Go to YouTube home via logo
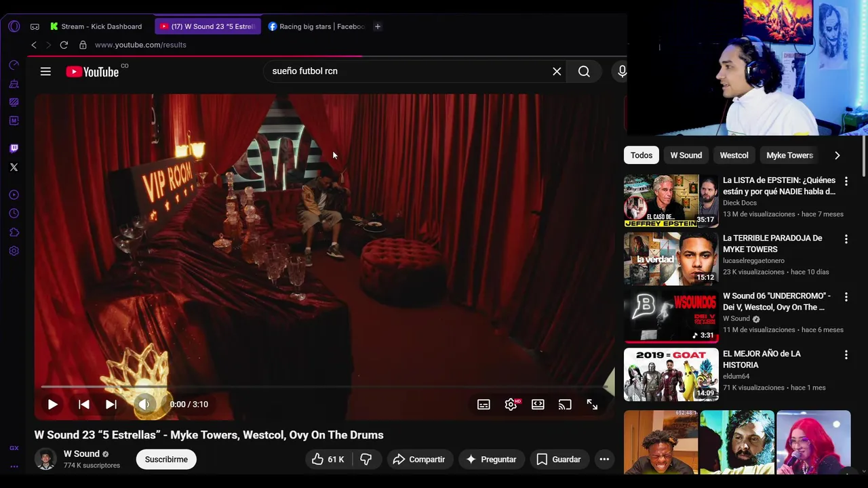The height and width of the screenshot is (488, 868). [x=94, y=71]
